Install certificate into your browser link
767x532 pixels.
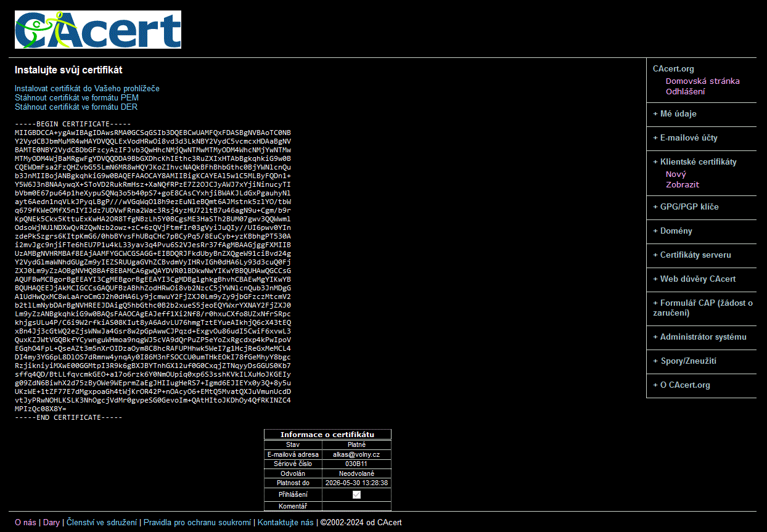tap(87, 89)
